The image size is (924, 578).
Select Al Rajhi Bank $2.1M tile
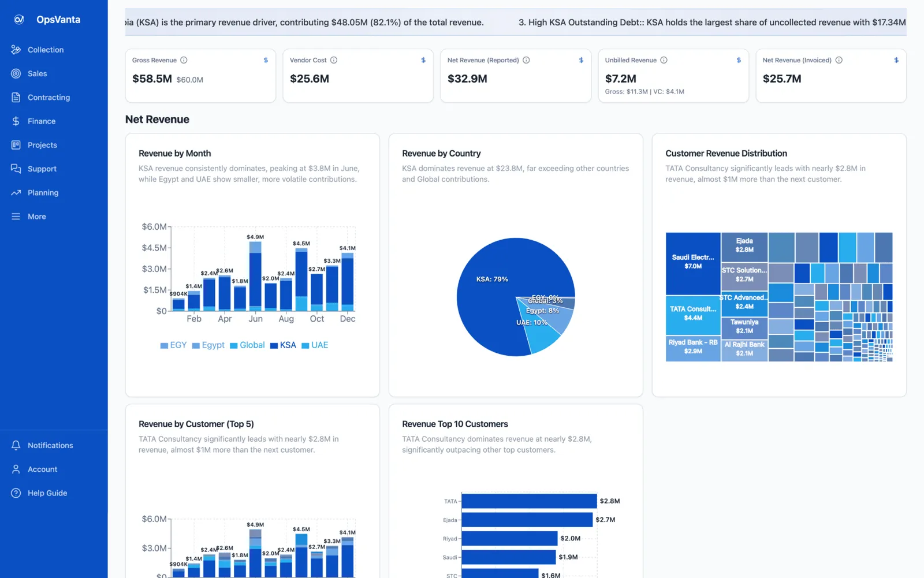click(x=744, y=350)
